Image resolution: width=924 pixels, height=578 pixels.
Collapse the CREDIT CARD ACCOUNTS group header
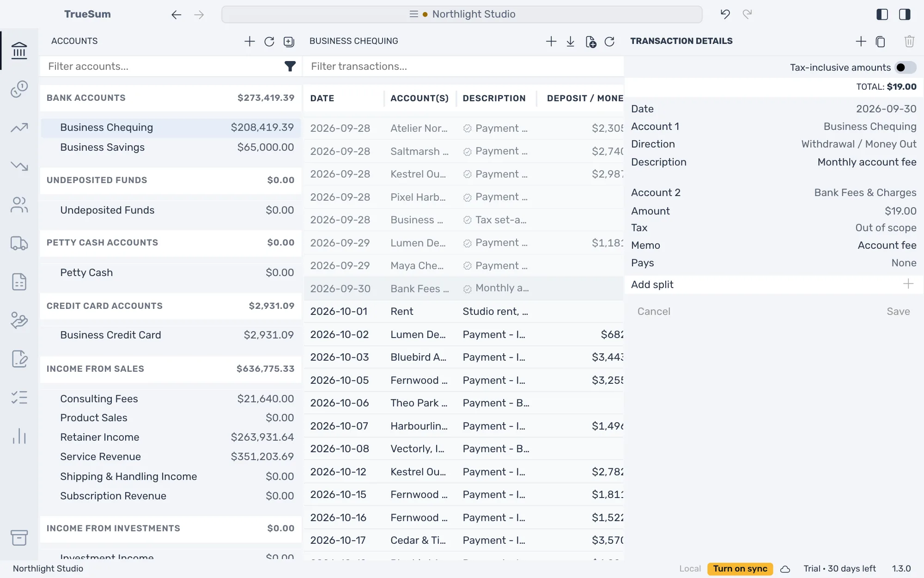170,306
